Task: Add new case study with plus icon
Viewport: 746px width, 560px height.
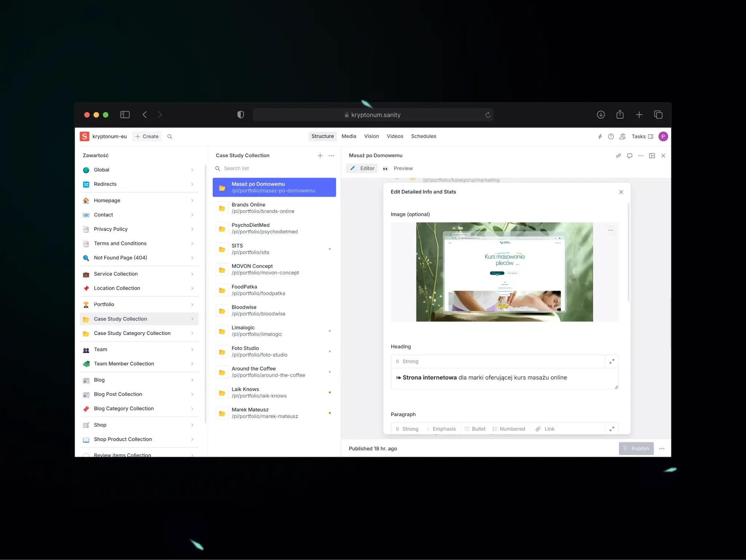Action: point(320,156)
